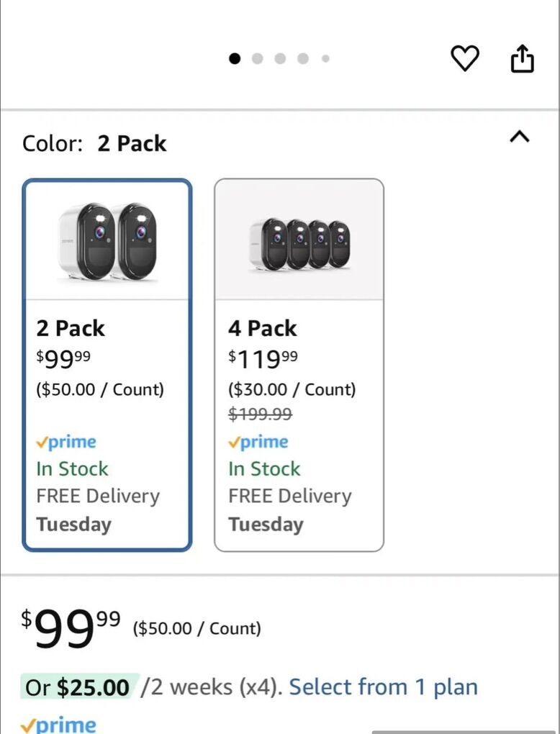Screen dimensions: 560x734
Task: Collapse the Color options section
Action: [x=519, y=137]
